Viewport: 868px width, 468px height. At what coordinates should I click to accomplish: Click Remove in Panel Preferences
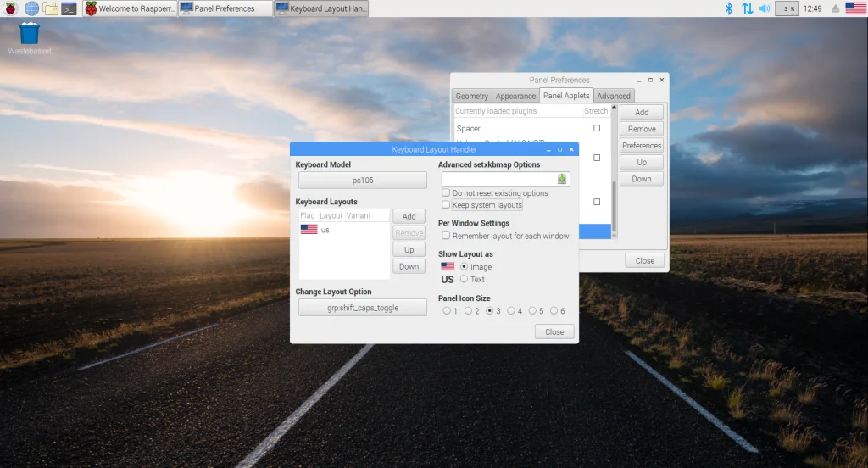(x=642, y=129)
